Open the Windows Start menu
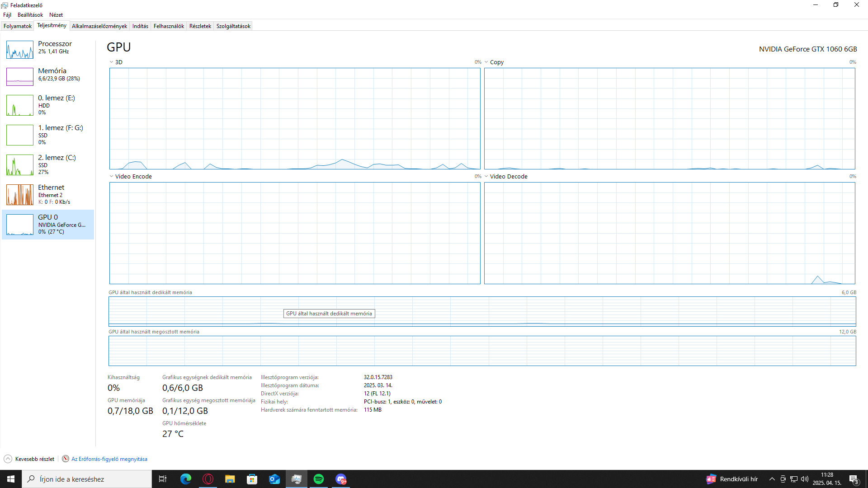868x488 pixels. tap(11, 479)
